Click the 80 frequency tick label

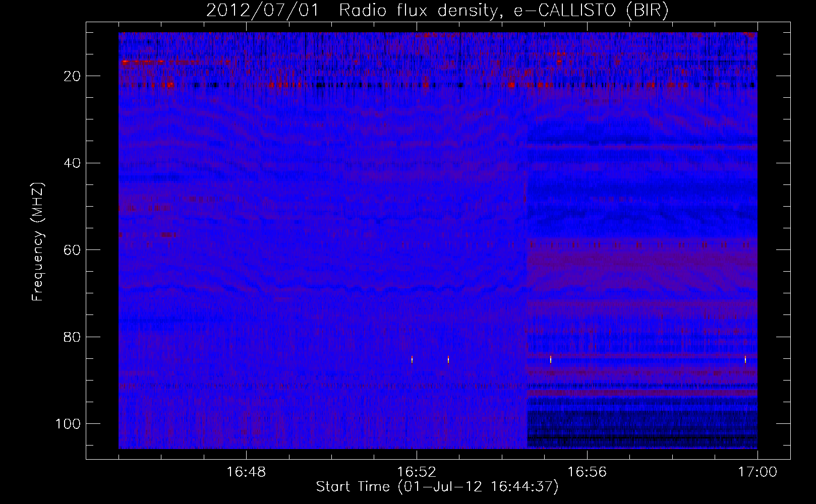click(73, 337)
